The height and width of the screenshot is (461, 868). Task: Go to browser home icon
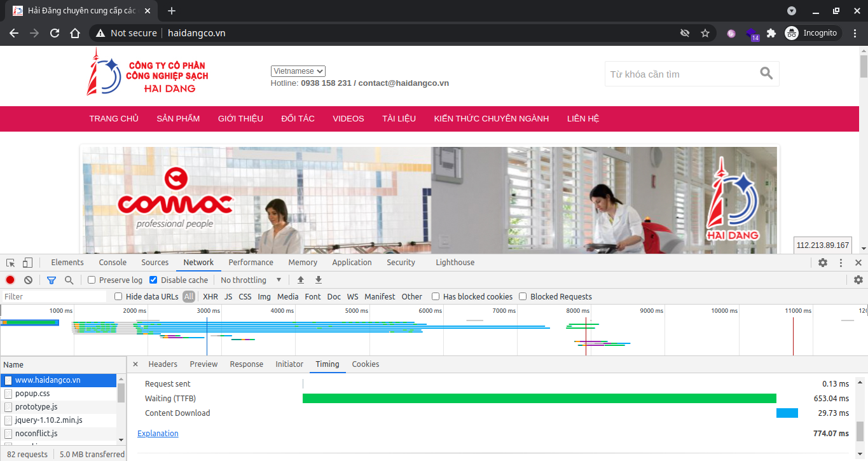click(x=75, y=33)
